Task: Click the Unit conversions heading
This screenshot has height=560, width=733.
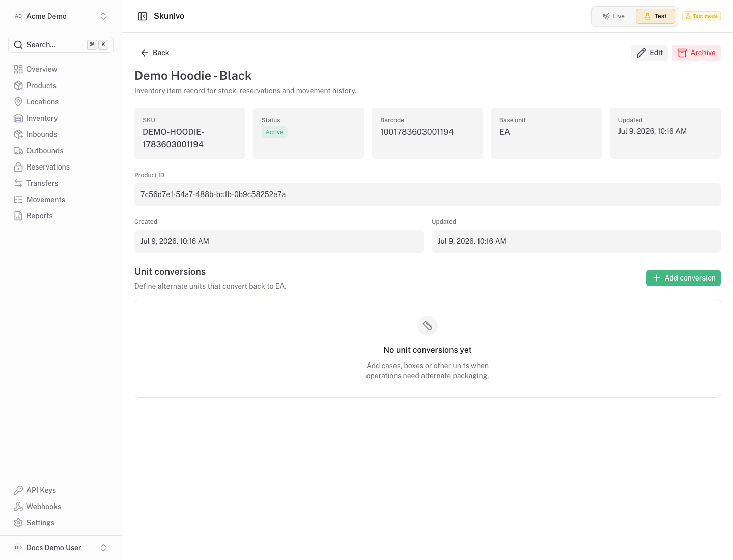Action: tap(170, 272)
